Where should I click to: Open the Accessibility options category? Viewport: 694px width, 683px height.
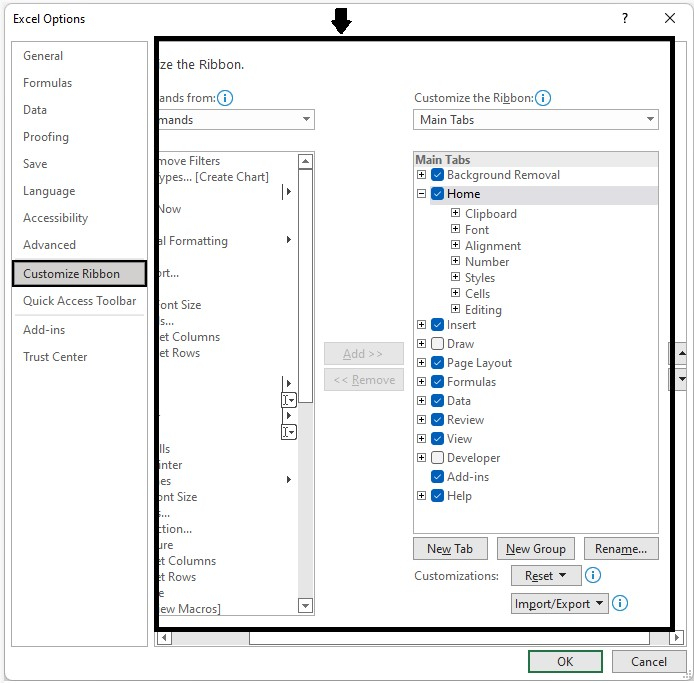[x=55, y=218]
